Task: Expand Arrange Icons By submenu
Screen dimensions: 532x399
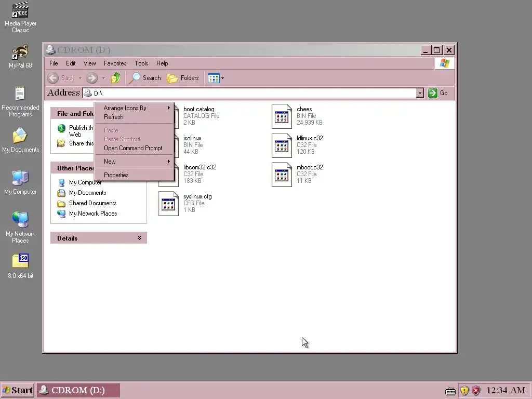Action: (x=135, y=108)
